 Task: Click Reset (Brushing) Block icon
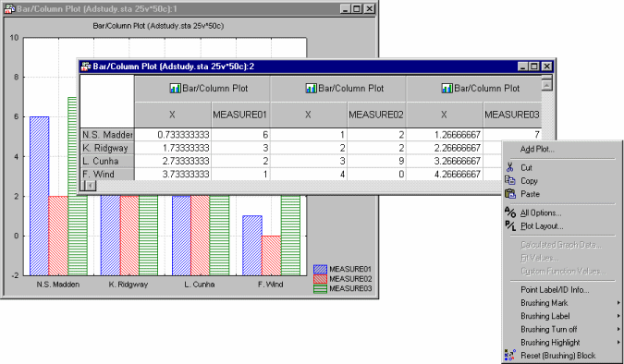click(x=509, y=355)
